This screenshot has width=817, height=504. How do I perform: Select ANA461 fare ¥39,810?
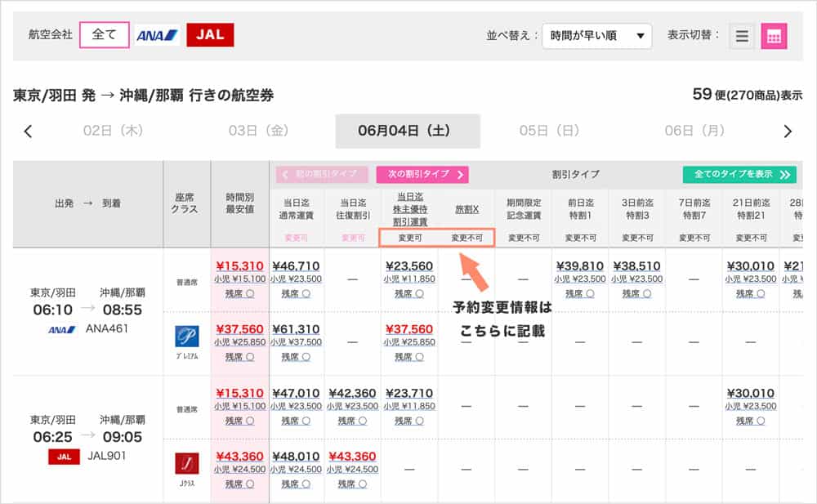coord(580,265)
